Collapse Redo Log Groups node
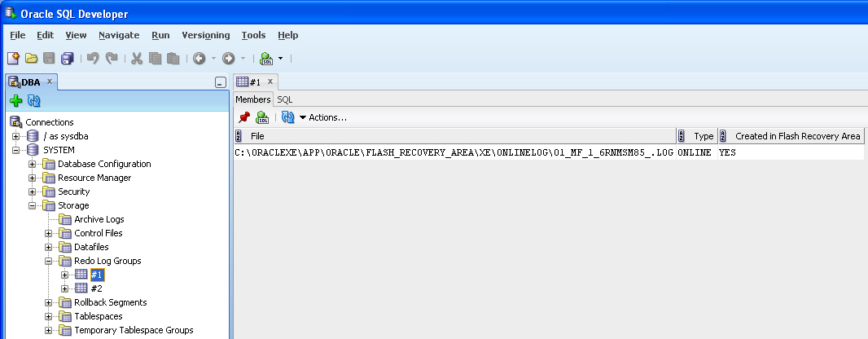The image size is (868, 339). tap(48, 261)
